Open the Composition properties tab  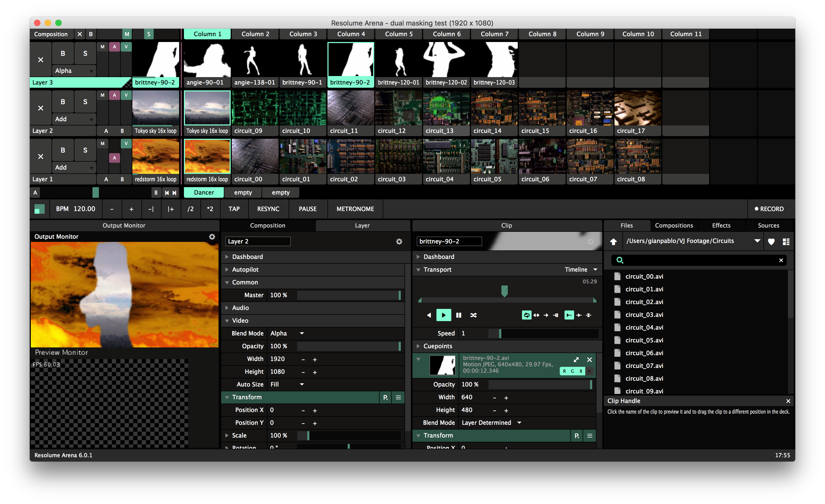coord(268,225)
